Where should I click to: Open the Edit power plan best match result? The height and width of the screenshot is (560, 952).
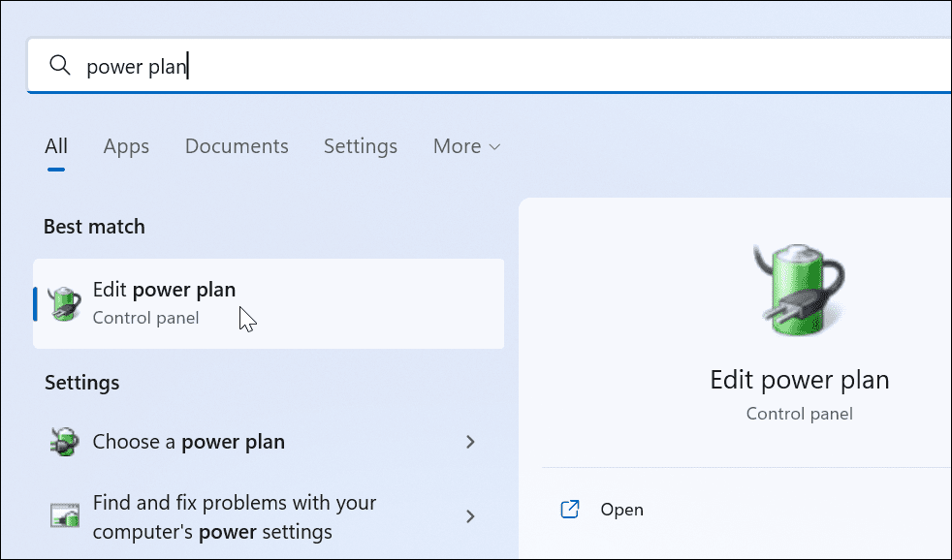click(268, 302)
